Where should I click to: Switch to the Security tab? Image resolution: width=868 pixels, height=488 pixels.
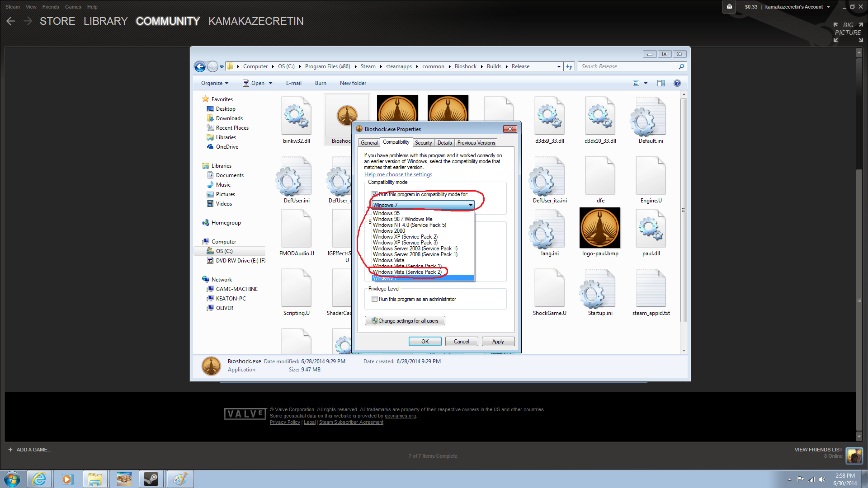pyautogui.click(x=423, y=143)
